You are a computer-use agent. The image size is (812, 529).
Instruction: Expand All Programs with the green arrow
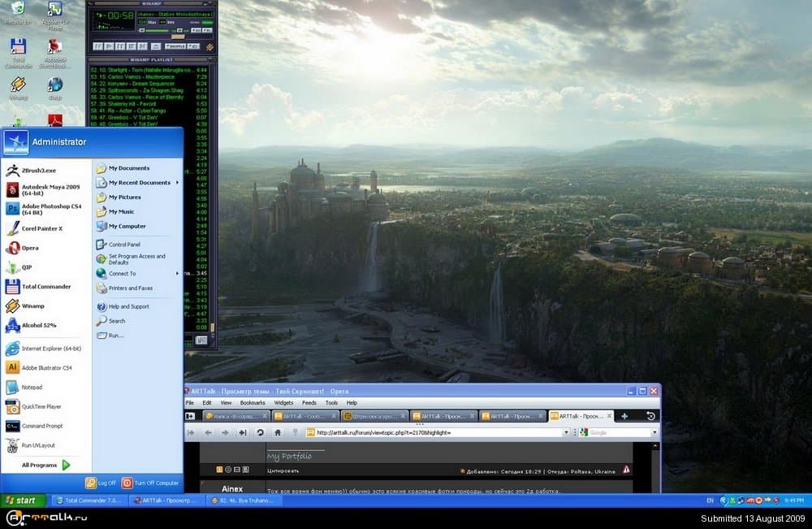(x=67, y=465)
